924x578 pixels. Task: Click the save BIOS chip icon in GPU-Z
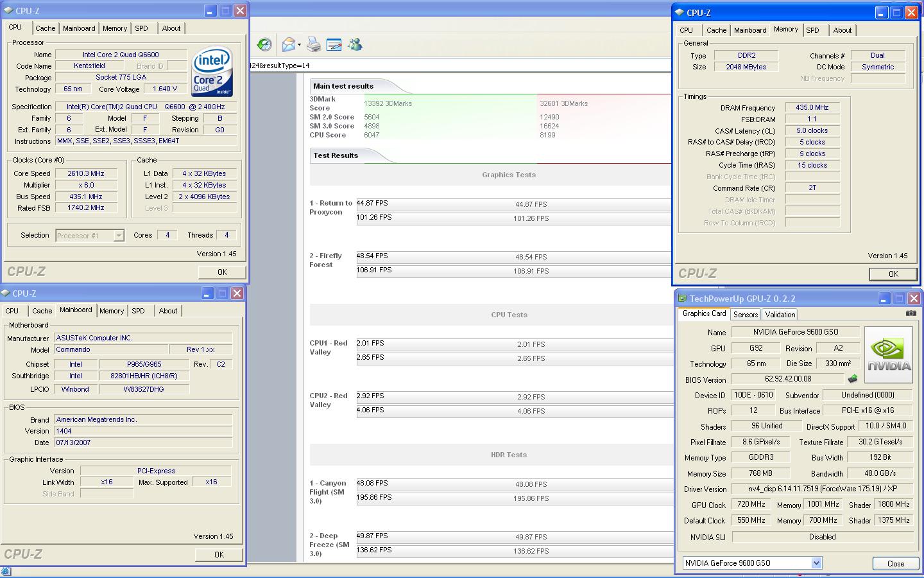click(x=853, y=379)
